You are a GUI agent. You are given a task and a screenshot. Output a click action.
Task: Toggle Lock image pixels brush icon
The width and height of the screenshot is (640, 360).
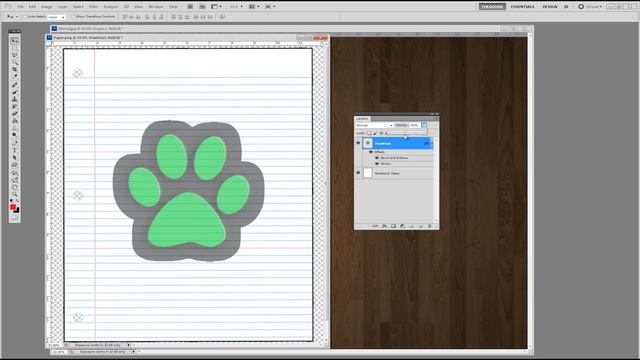375,133
